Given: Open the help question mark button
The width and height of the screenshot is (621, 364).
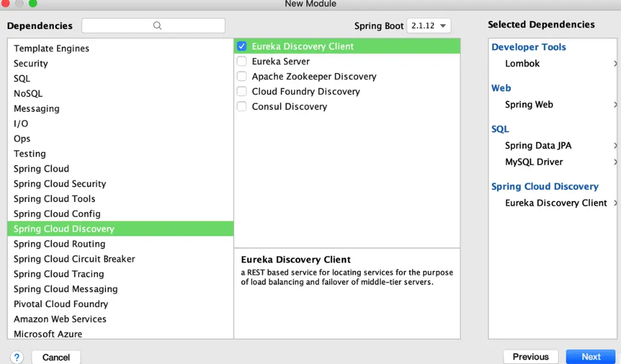Looking at the screenshot, I should (16, 357).
